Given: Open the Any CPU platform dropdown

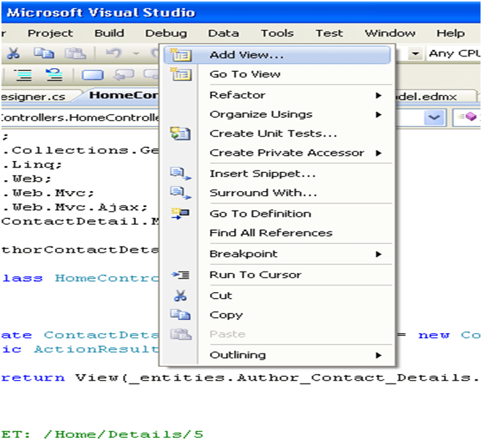Looking at the screenshot, I should pyautogui.click(x=415, y=53).
